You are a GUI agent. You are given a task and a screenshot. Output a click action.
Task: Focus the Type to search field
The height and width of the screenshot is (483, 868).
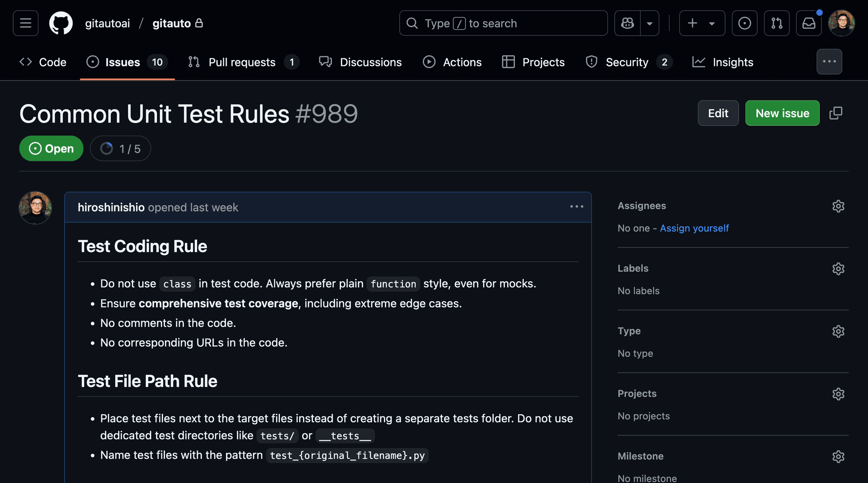(503, 23)
